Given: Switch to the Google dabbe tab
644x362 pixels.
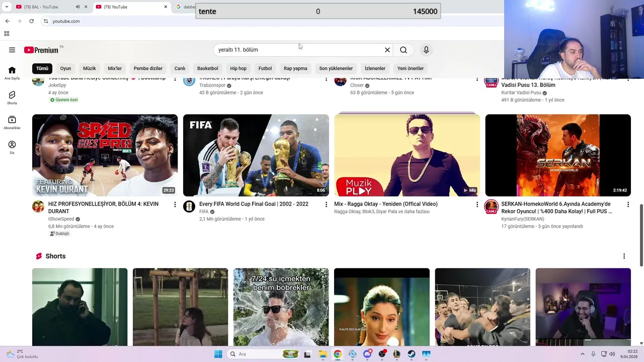Looking at the screenshot, I should (x=185, y=7).
